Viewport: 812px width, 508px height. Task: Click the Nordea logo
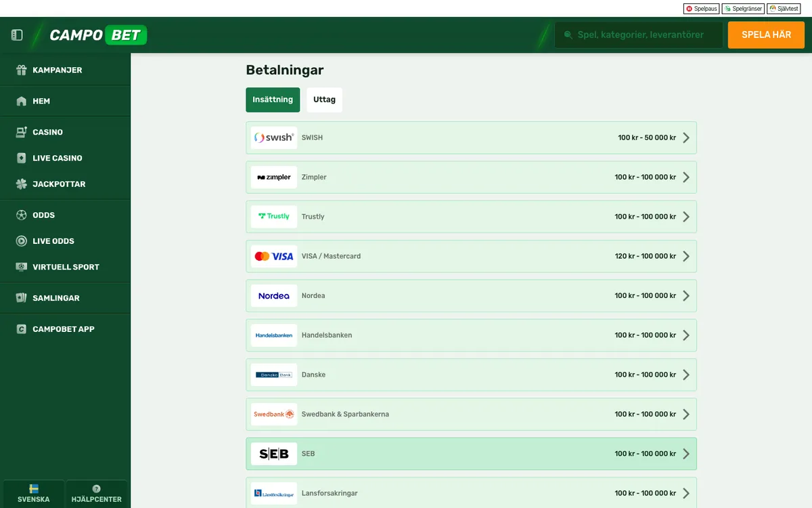274,295
